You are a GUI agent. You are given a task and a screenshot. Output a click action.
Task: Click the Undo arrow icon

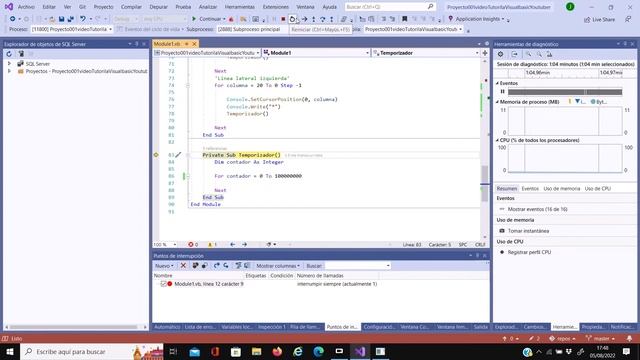pos(83,19)
